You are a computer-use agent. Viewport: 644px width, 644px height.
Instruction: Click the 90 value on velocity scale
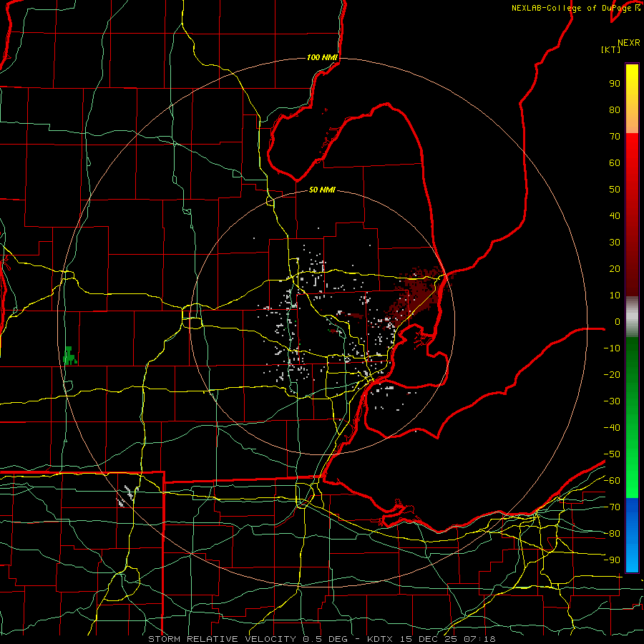[x=615, y=84]
